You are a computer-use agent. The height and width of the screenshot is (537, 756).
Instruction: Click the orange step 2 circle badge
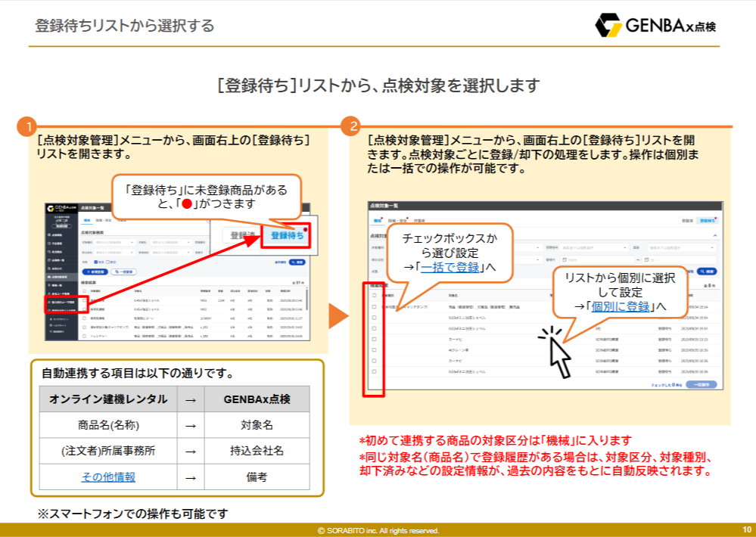coord(350,126)
